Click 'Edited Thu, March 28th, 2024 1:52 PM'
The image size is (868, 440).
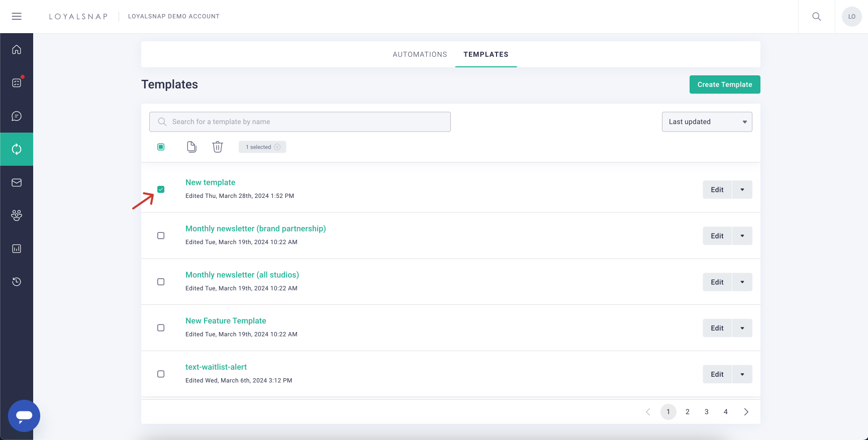(x=240, y=196)
